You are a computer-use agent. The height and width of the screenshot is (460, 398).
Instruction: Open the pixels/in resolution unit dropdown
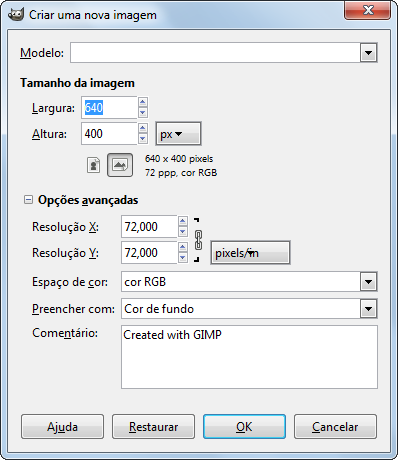pos(250,253)
